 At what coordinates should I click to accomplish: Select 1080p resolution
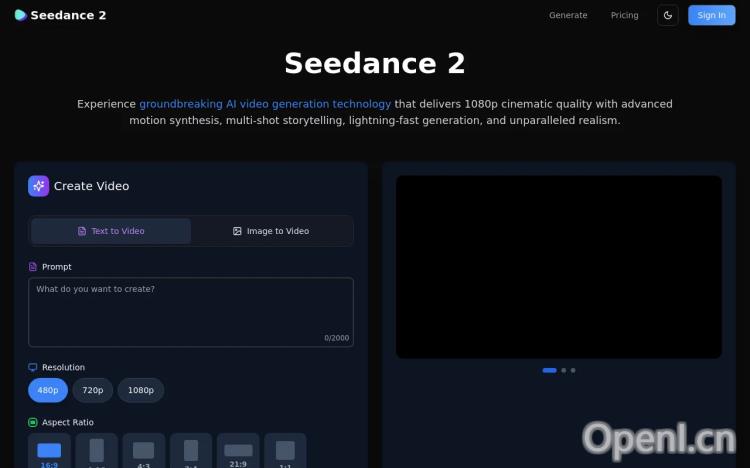pos(141,390)
